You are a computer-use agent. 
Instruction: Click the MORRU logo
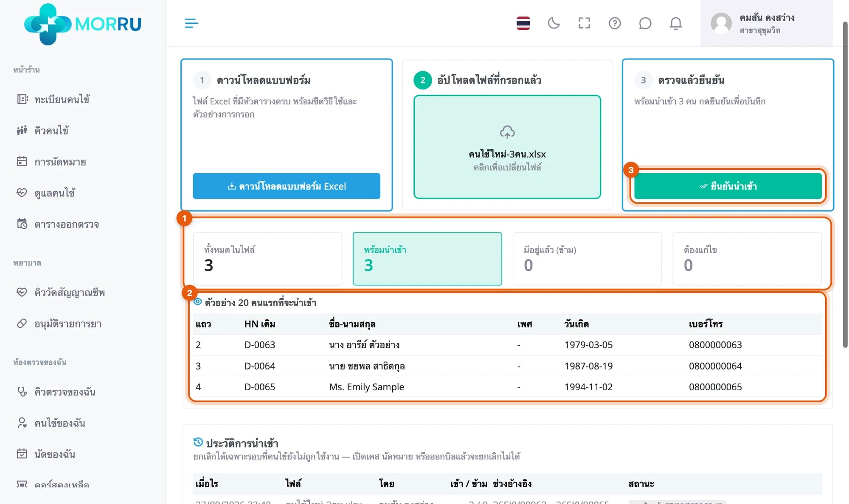click(x=83, y=24)
